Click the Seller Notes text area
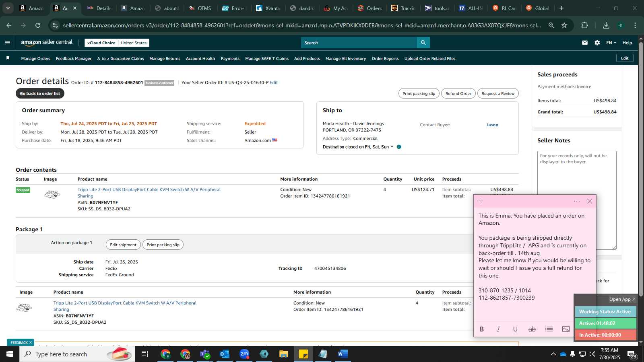The height and width of the screenshot is (362, 644). click(x=577, y=200)
